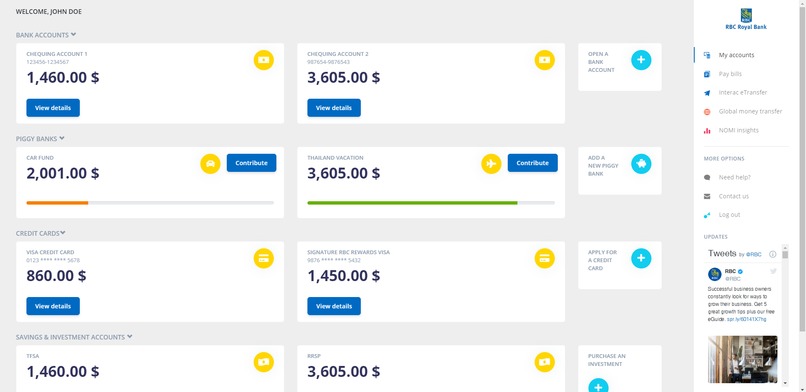Click the Visa Credit Card balance 860.00 $
The image size is (806, 392).
[56, 276]
